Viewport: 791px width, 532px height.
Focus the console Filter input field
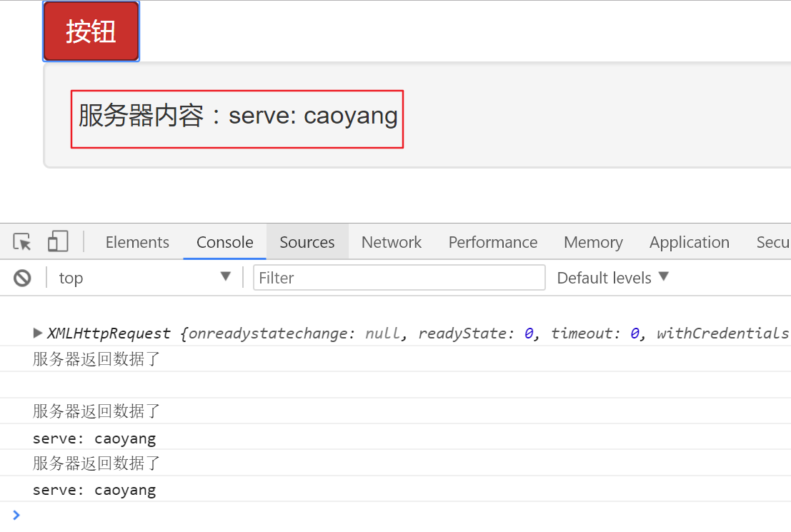click(x=399, y=278)
